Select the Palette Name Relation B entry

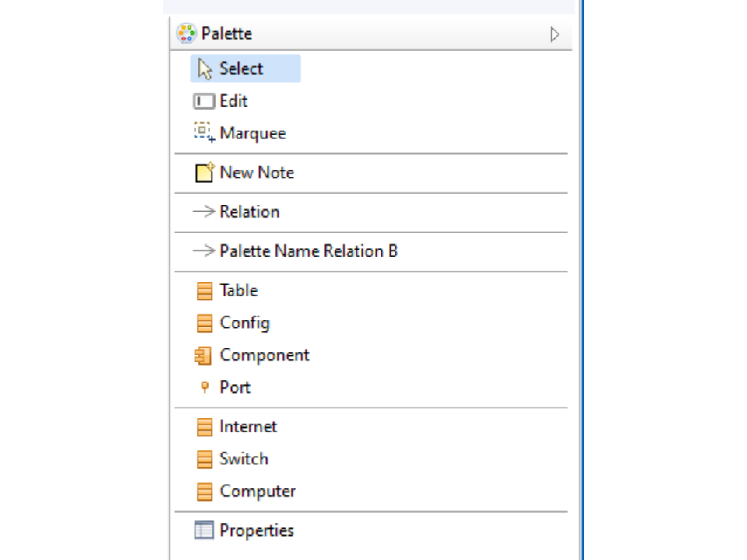coord(308,251)
